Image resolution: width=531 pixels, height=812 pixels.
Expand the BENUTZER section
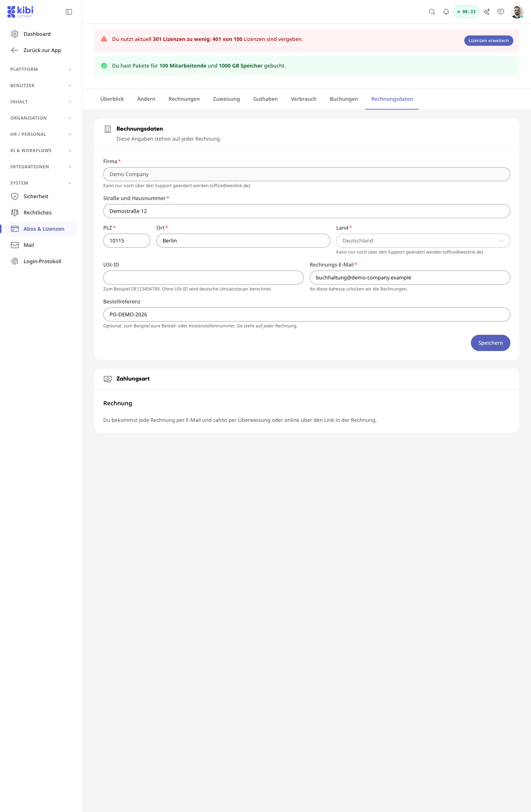coord(41,86)
